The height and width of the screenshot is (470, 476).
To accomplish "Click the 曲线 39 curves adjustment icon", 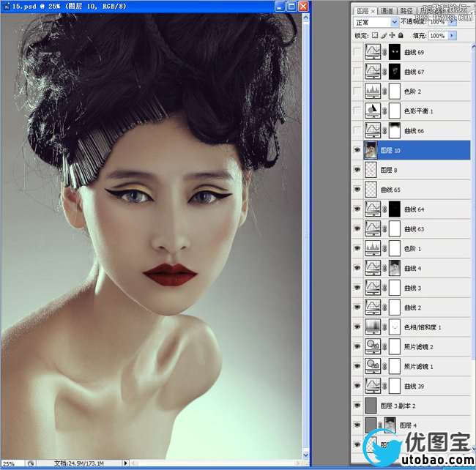I will 373,386.
